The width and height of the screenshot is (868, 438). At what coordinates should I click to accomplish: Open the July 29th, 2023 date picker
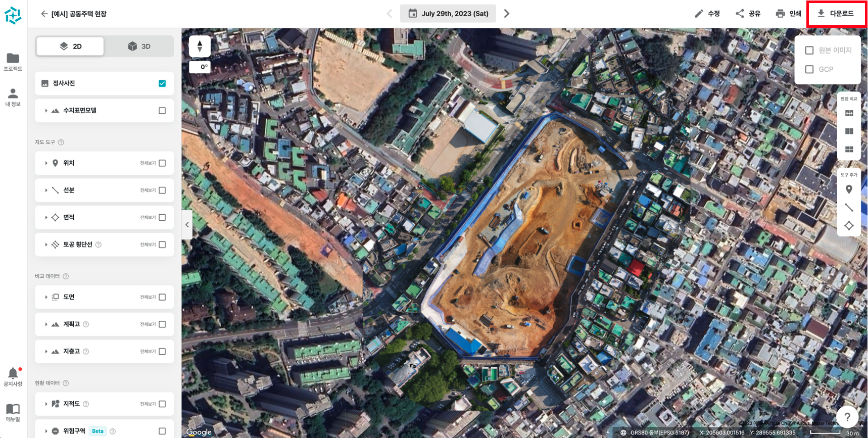pyautogui.click(x=448, y=14)
